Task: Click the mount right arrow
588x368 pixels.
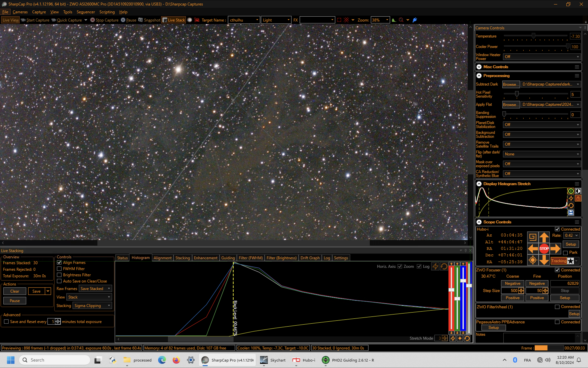Action: (555, 249)
